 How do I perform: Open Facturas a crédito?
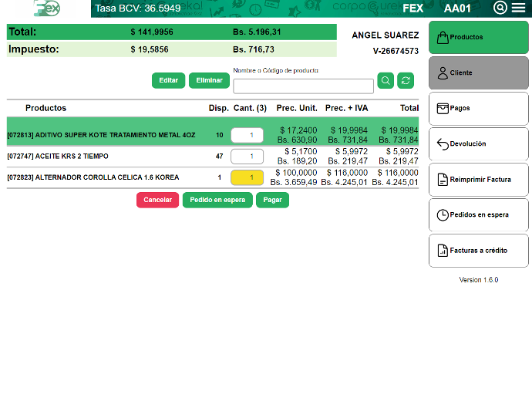coord(478,251)
